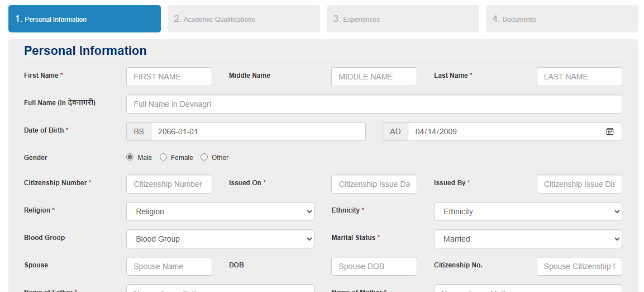Screen dimensions: 644x292
Task: Change the Marital Status dropdown
Action: (527, 239)
